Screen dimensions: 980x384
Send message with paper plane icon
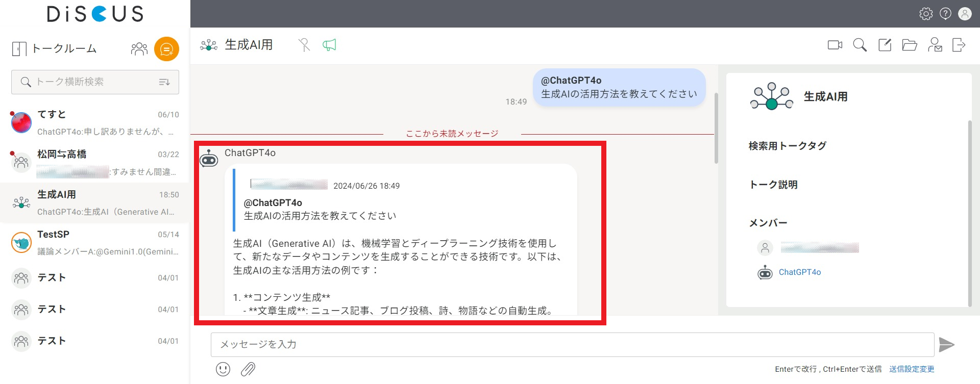tap(947, 345)
